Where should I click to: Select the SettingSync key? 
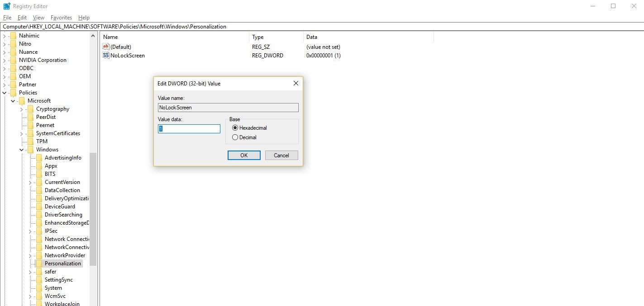point(59,280)
